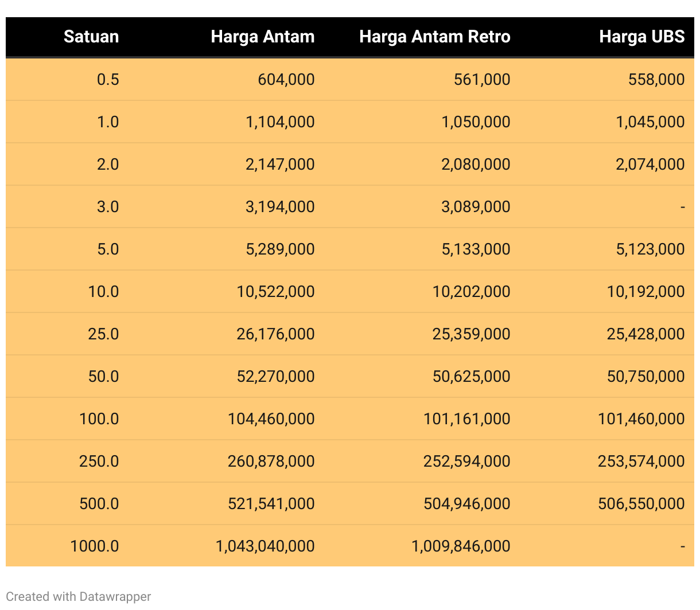This screenshot has width=700, height=610.
Task: Select the Antam price 2,147,000
Action: 280,164
